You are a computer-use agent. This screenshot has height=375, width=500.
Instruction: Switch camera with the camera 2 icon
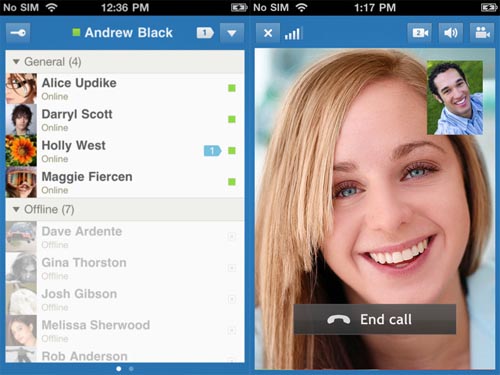coord(420,33)
